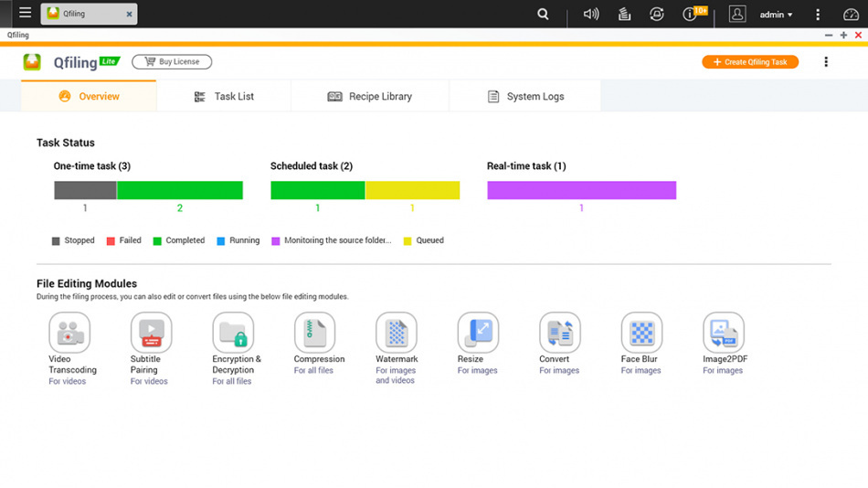Image resolution: width=868 pixels, height=488 pixels.
Task: Switch to the Recipe Library tab
Action: pos(370,96)
